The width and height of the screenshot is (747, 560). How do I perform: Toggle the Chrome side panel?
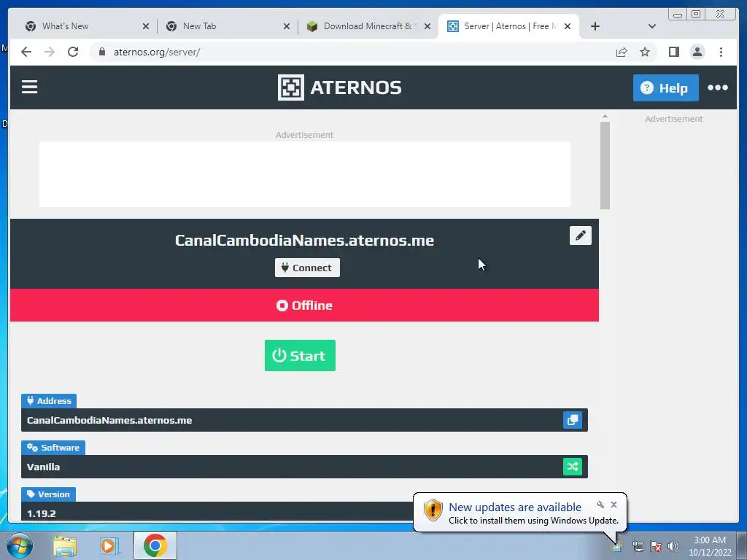pyautogui.click(x=673, y=52)
